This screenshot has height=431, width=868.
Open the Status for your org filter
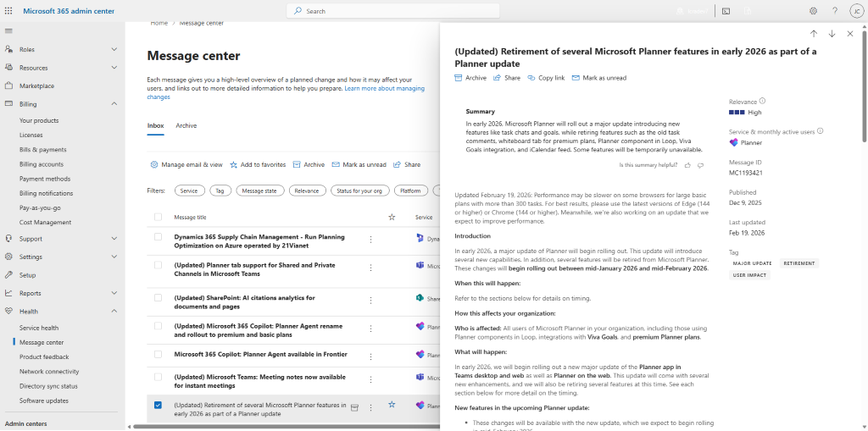coord(359,191)
